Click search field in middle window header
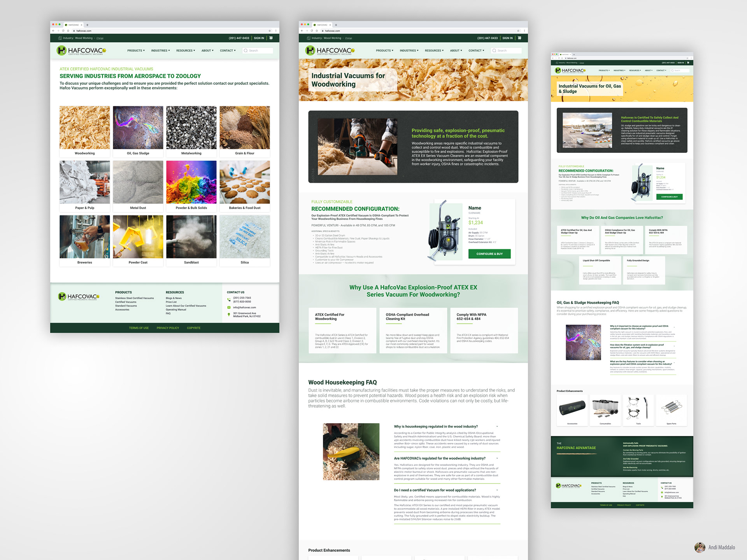This screenshot has width=747, height=560. 506,51
